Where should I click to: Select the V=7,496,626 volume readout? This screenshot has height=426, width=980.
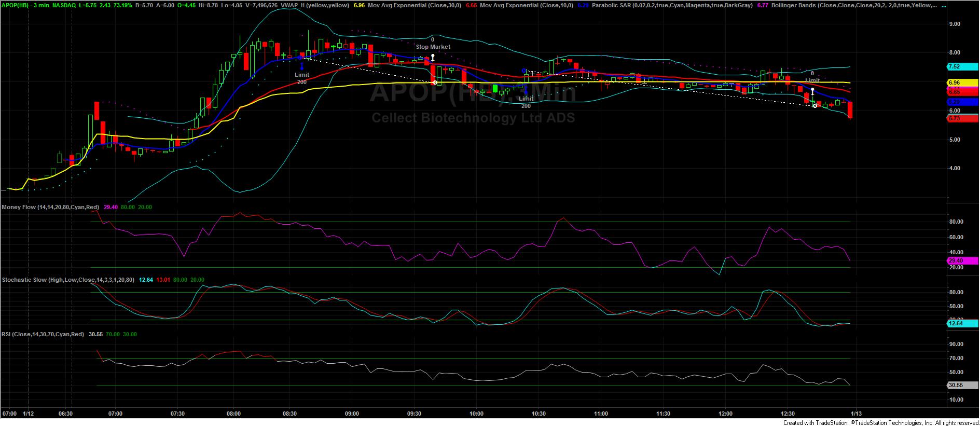click(261, 5)
